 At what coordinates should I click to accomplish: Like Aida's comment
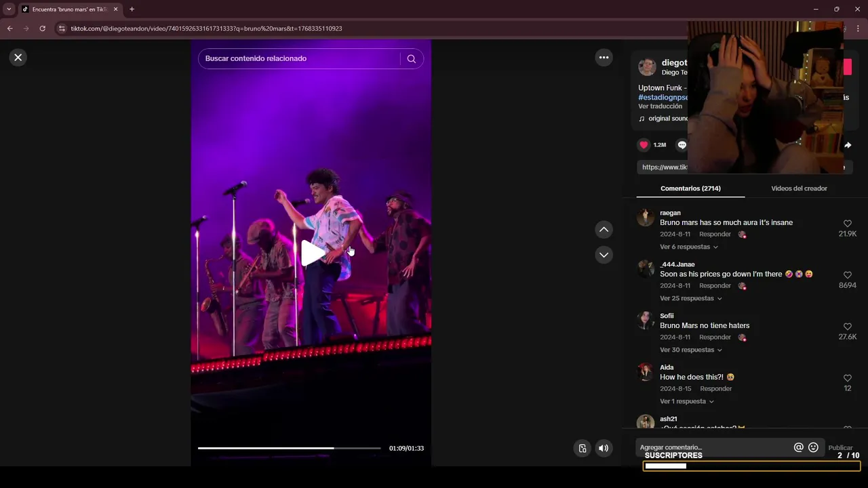[x=847, y=378]
